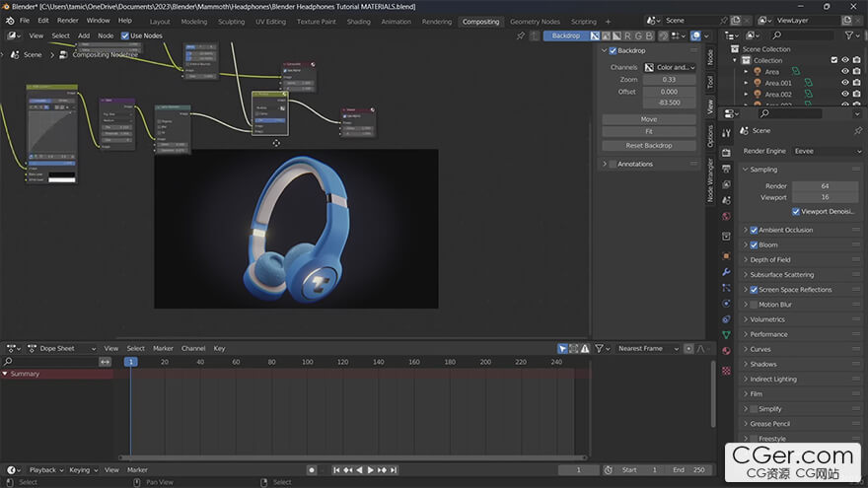Switch to the Shading workspace tab
This screenshot has height=488, width=868.
coord(358,21)
